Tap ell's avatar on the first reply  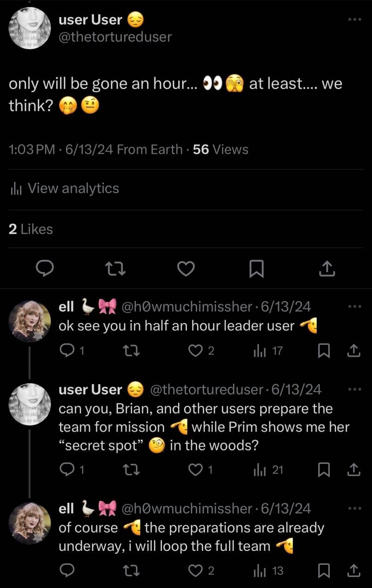[x=30, y=321]
